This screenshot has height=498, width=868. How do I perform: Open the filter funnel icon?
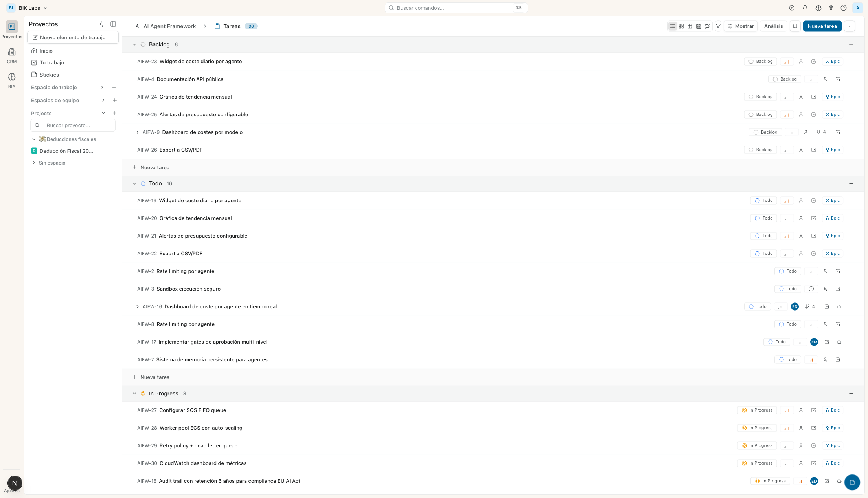(x=718, y=26)
